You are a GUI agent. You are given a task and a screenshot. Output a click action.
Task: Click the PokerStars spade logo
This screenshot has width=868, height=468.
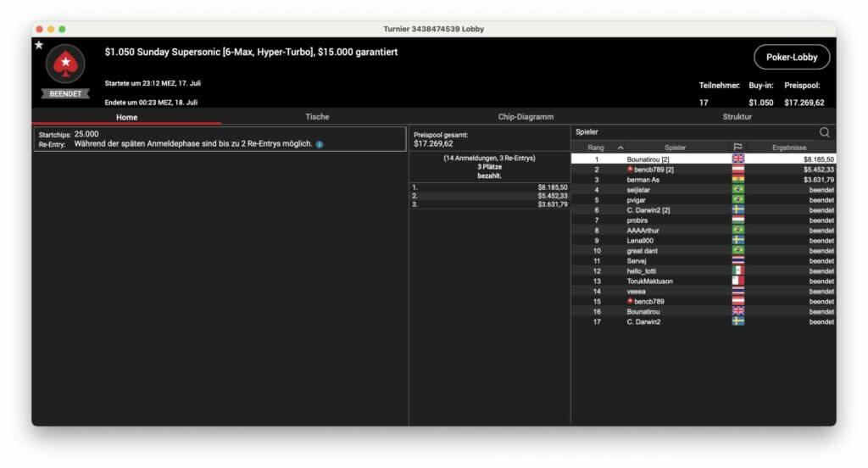pyautogui.click(x=65, y=64)
